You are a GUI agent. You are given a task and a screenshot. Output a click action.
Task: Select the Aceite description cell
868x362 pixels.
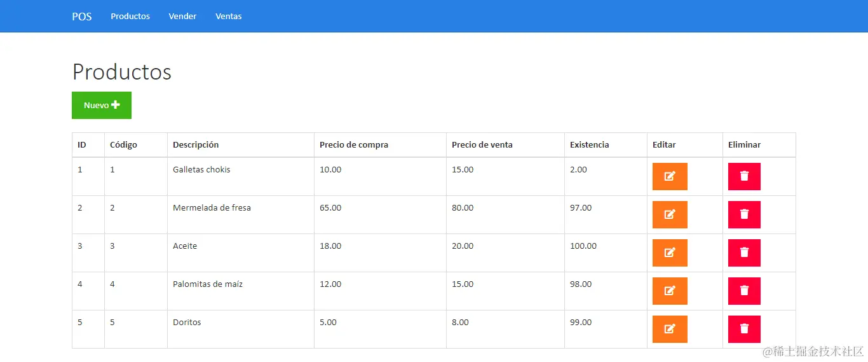241,253
